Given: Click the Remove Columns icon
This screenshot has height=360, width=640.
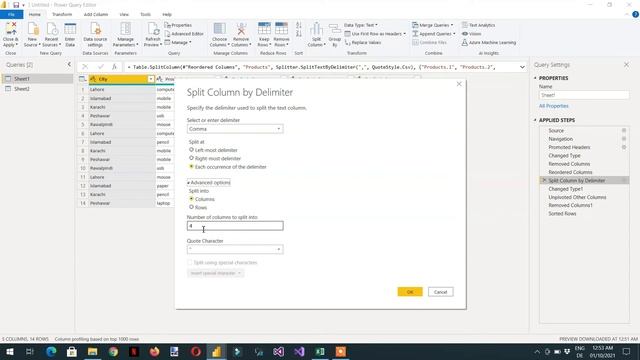Looking at the screenshot, I should coord(241,35).
